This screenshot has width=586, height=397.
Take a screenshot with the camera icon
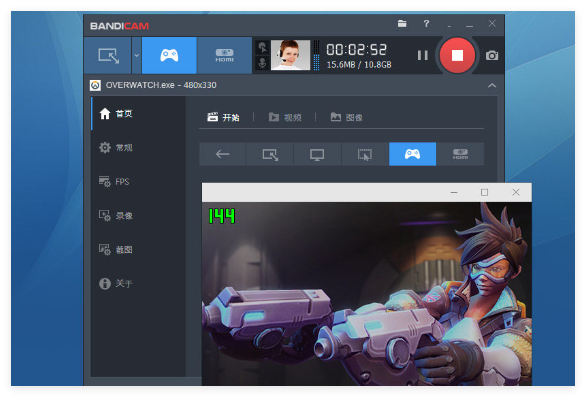491,56
